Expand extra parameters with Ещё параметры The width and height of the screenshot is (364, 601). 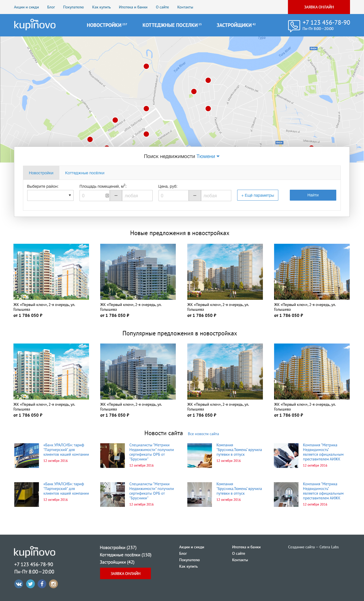pos(258,195)
